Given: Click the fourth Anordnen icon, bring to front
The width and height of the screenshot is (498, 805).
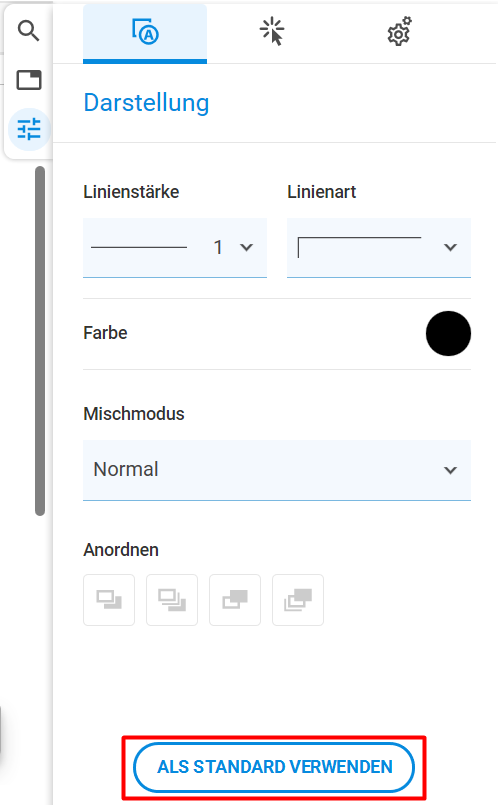Looking at the screenshot, I should click(298, 600).
